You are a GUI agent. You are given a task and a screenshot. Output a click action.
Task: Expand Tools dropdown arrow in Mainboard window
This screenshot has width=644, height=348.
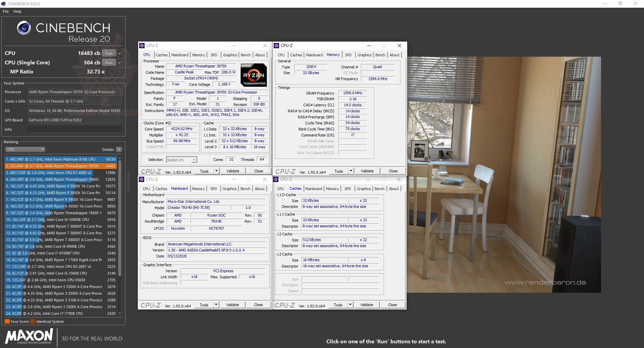216,305
